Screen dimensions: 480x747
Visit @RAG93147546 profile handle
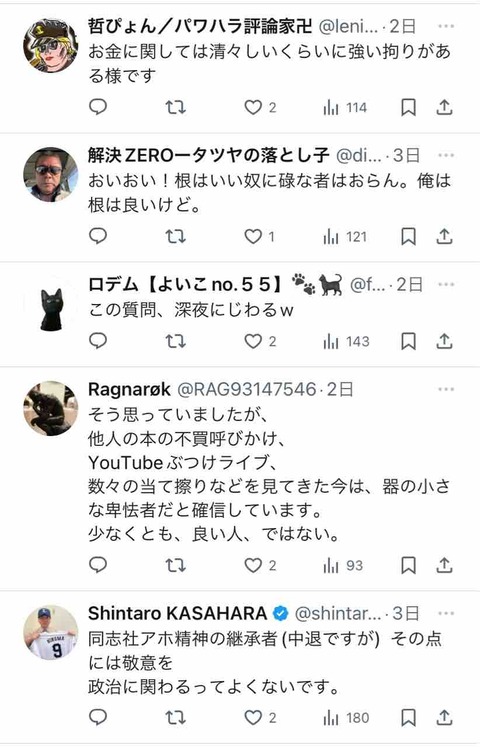click(247, 389)
